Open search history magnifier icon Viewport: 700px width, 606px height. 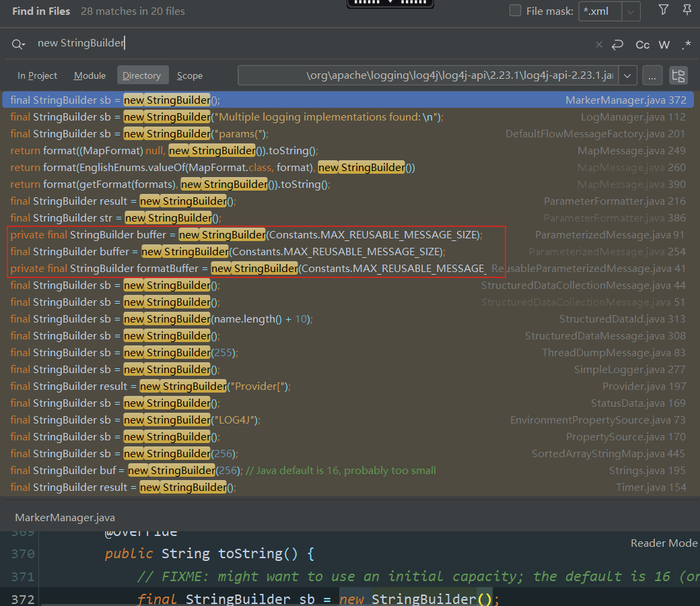tap(17, 44)
